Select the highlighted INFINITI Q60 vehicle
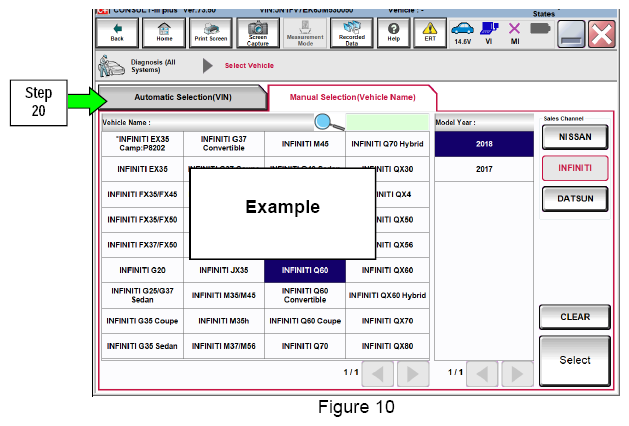The height and width of the screenshot is (426, 629). [x=305, y=270]
